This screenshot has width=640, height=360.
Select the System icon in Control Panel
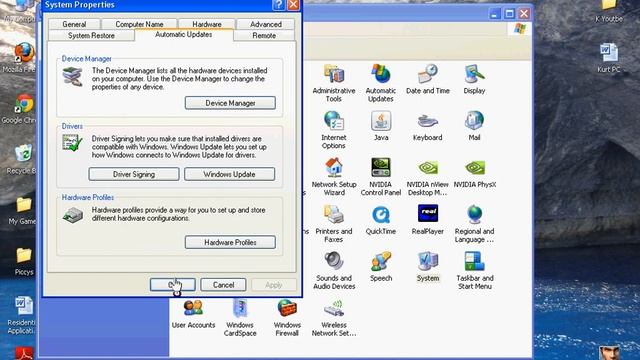point(428,267)
